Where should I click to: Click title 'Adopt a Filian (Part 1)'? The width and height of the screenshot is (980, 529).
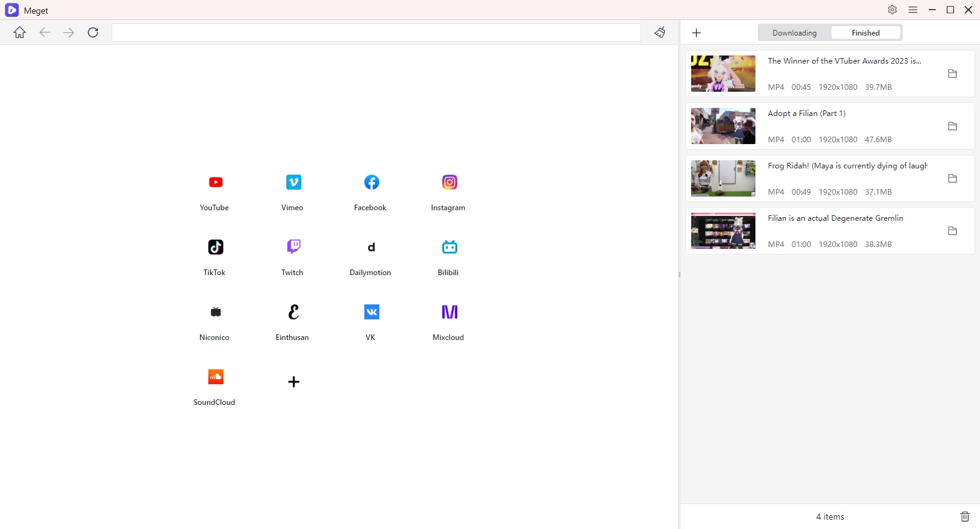point(807,114)
